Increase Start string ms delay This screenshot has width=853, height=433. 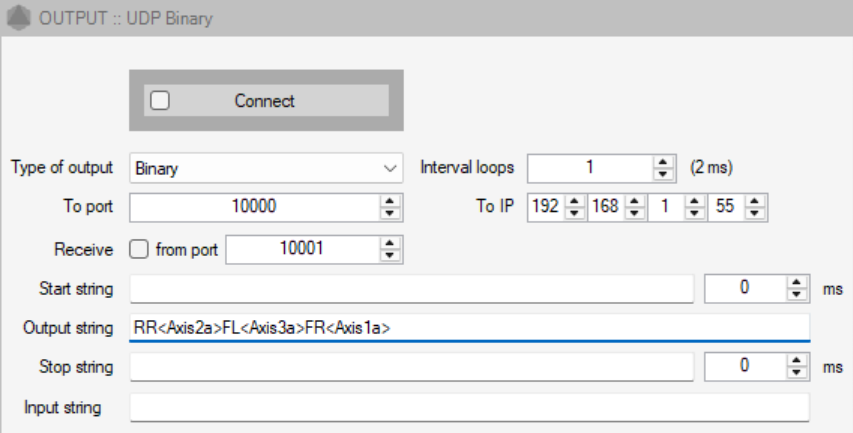tap(797, 282)
